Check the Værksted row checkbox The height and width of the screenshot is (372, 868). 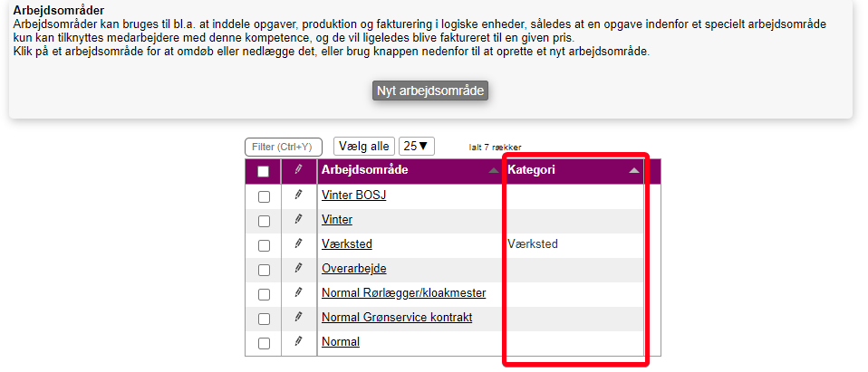[264, 245]
